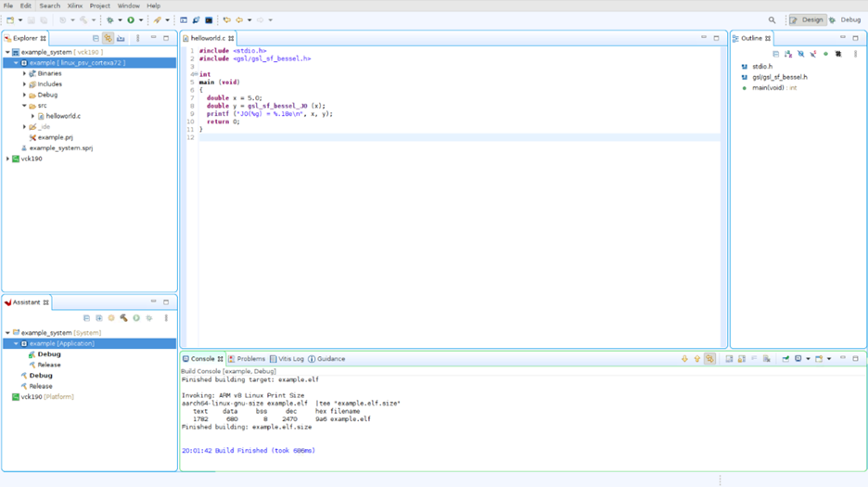Open the back history dropdown arrow
868x487 pixels.
[x=249, y=20]
